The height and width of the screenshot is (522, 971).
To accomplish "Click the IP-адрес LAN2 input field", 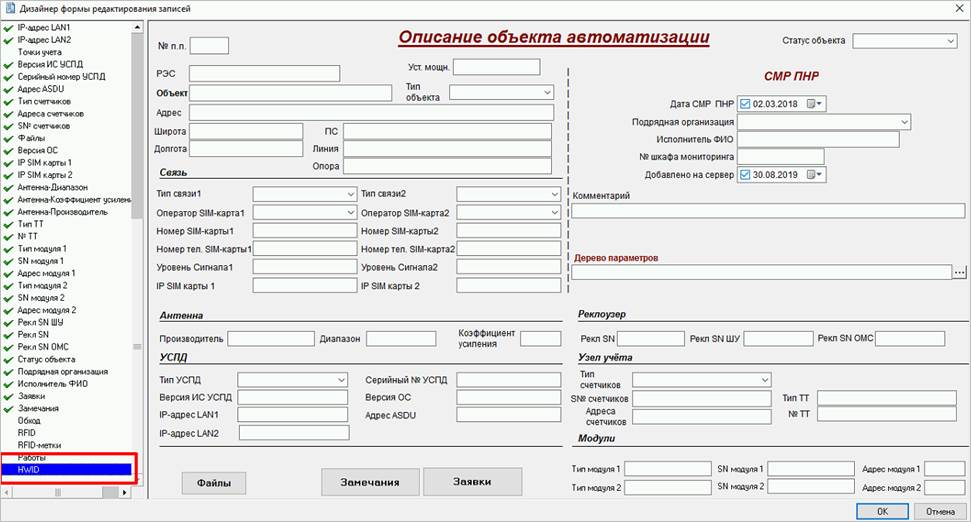I will pos(294,433).
